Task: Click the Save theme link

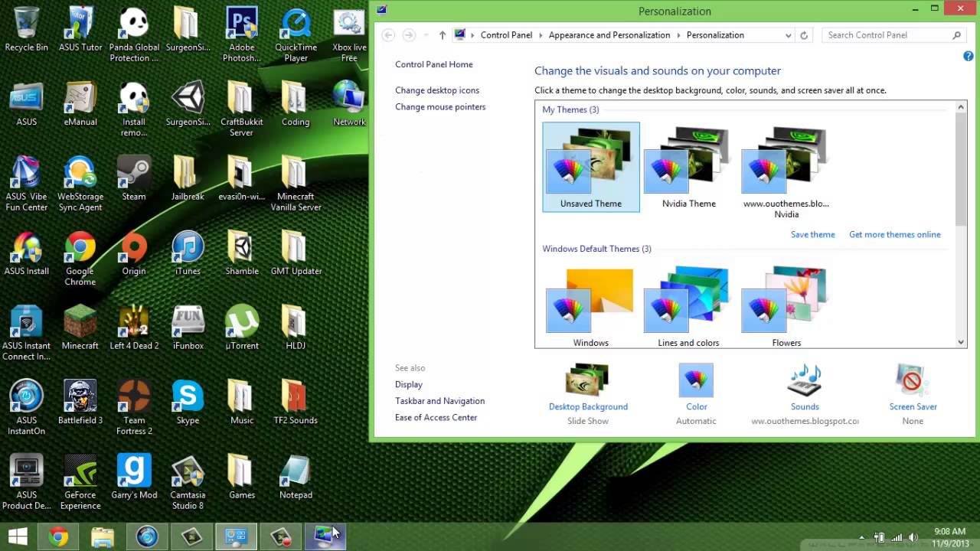Action: click(812, 234)
